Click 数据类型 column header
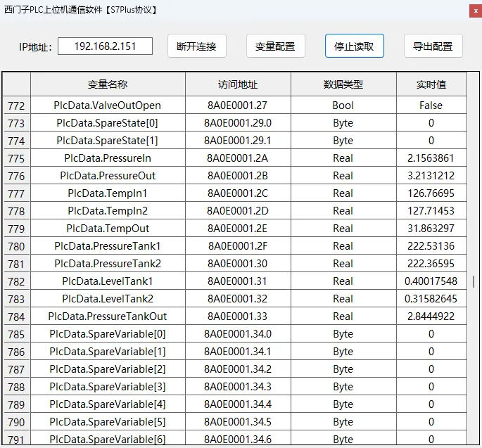The image size is (482, 448). point(343,84)
